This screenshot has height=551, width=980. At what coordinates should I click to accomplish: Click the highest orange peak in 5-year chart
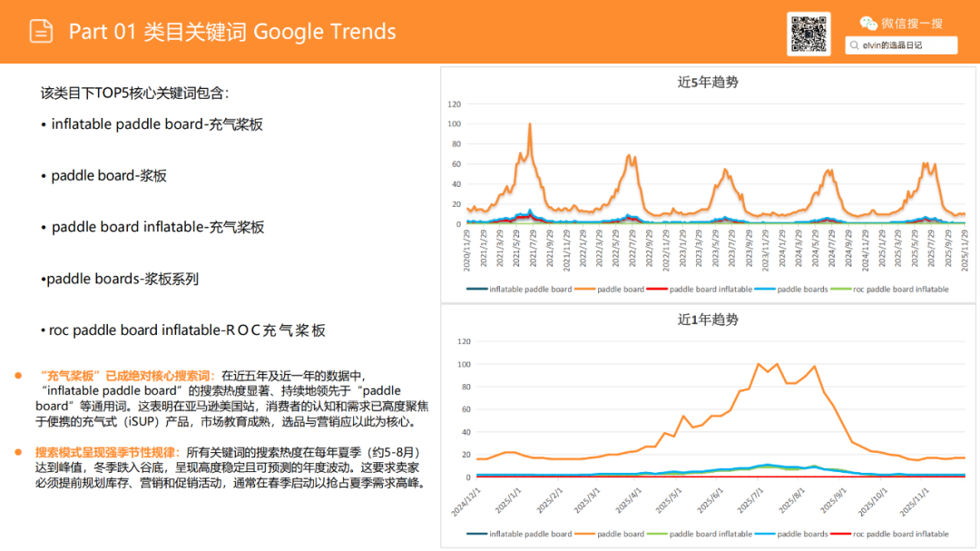pos(529,124)
